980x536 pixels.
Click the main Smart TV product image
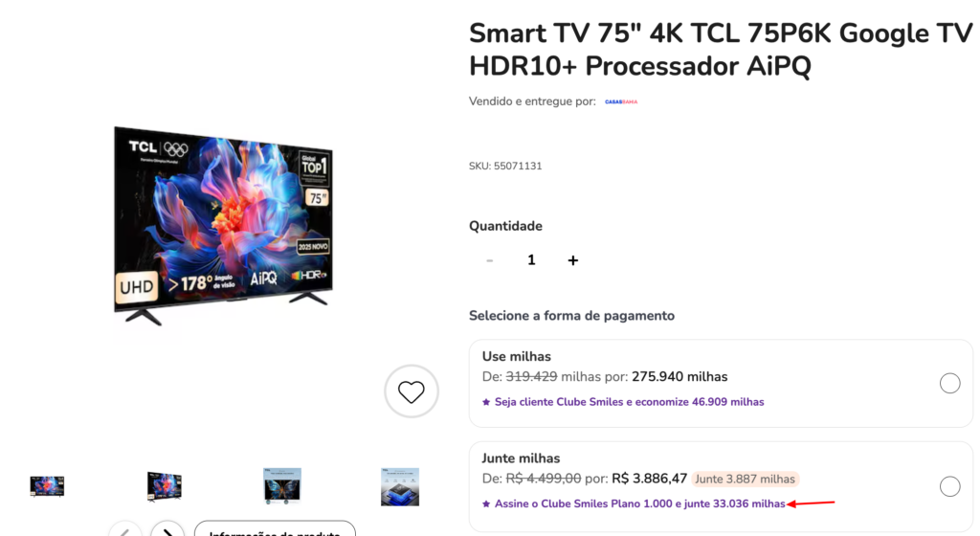pyautogui.click(x=223, y=225)
